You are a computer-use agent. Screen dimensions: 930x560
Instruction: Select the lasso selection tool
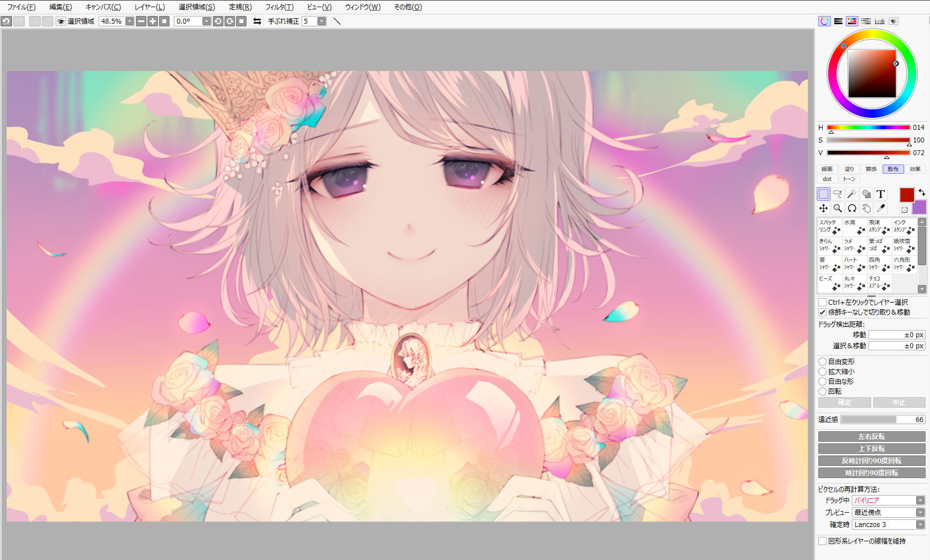click(x=838, y=194)
